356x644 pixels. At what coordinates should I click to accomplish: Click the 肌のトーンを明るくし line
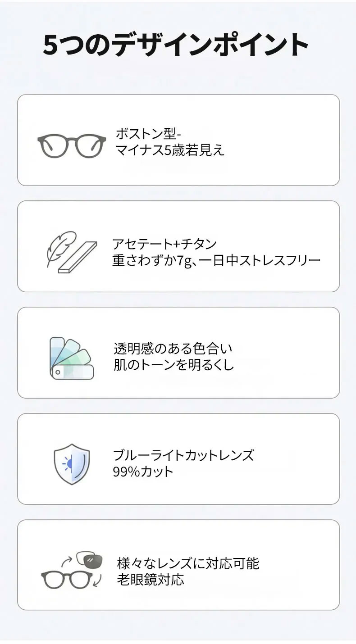click(x=174, y=364)
